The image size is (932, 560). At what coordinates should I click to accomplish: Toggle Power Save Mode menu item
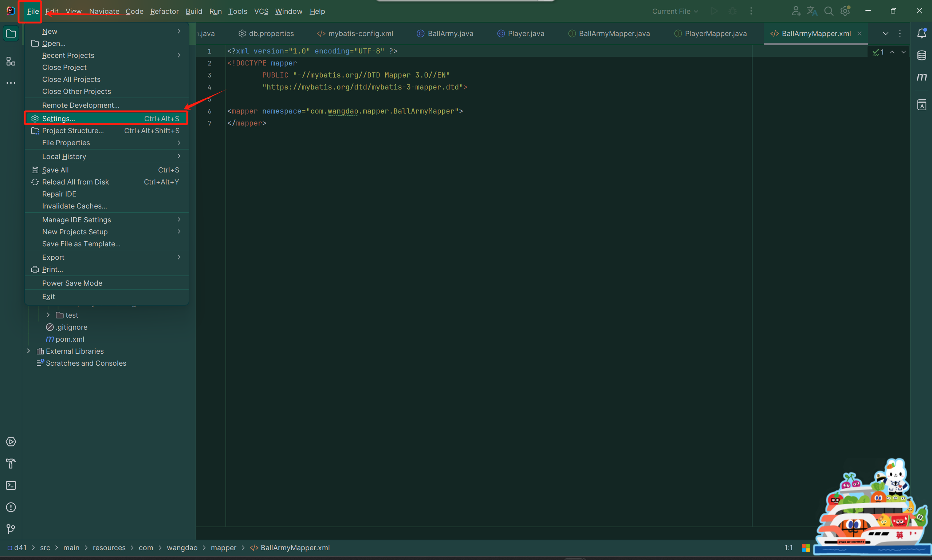[72, 283]
